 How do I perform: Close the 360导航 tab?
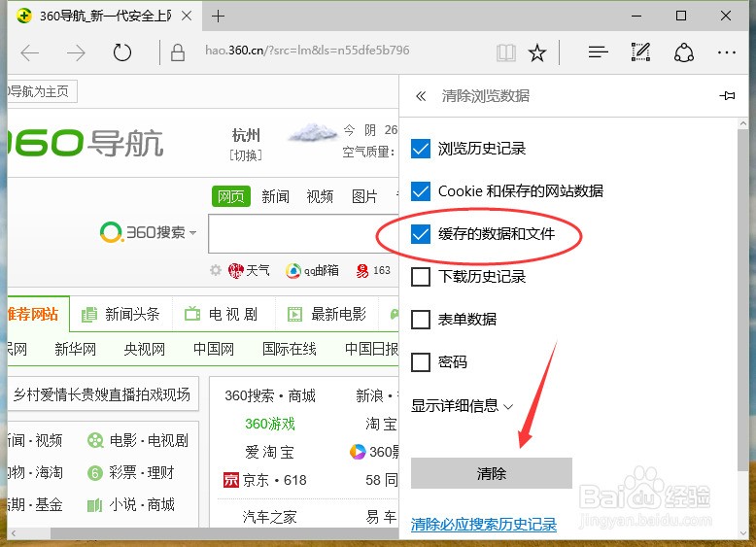(187, 16)
